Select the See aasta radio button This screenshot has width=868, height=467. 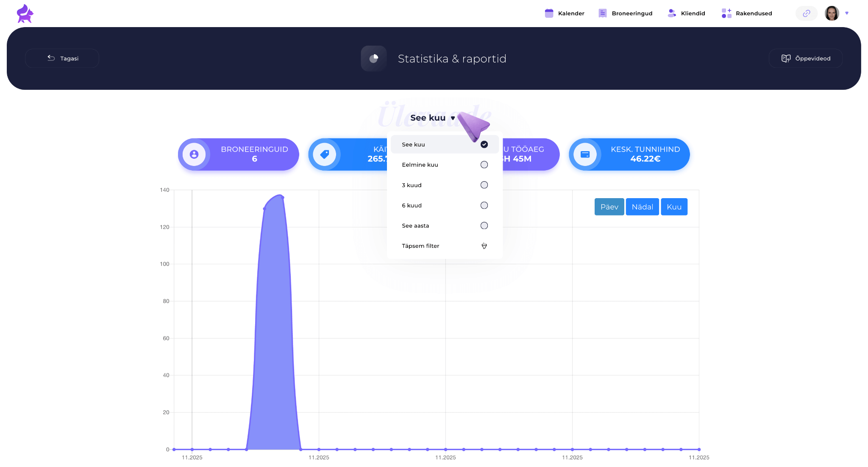484,226
